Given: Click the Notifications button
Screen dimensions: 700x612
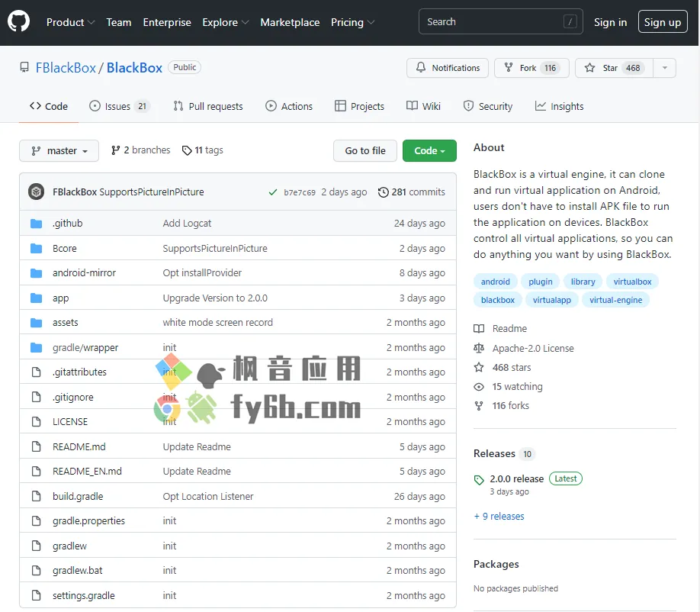Looking at the screenshot, I should click(x=448, y=68).
